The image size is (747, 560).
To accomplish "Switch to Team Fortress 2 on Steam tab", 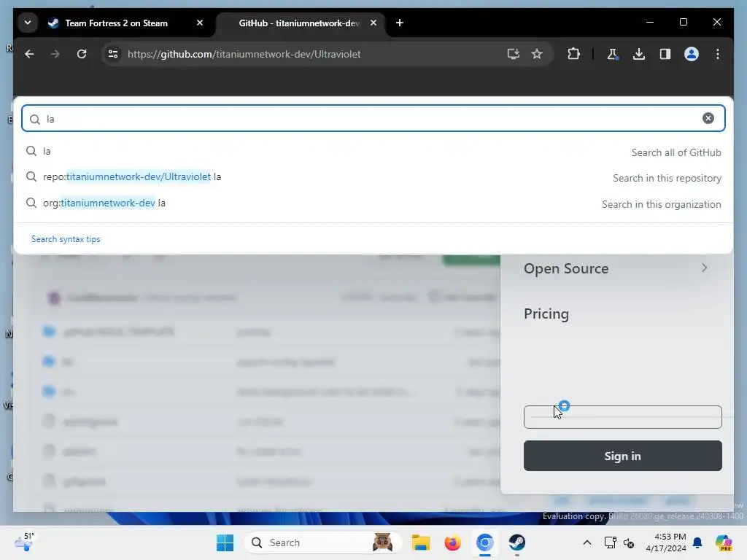I will [x=117, y=23].
